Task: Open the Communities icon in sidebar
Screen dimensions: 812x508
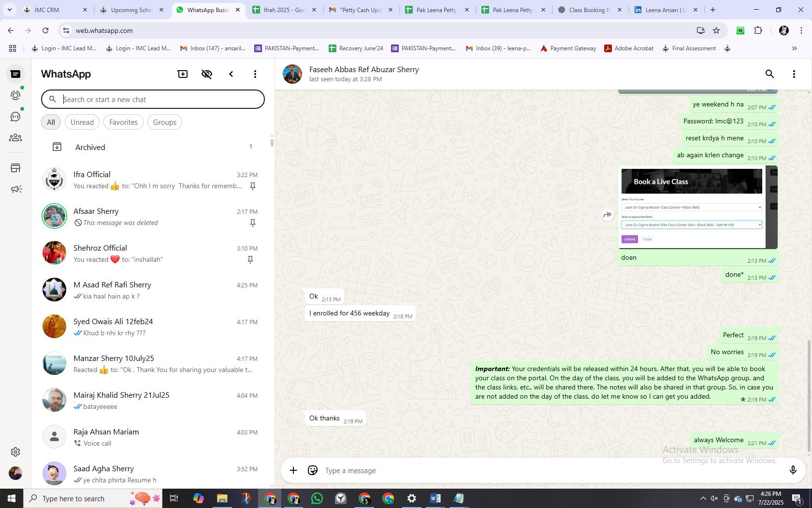Action: 15,138
